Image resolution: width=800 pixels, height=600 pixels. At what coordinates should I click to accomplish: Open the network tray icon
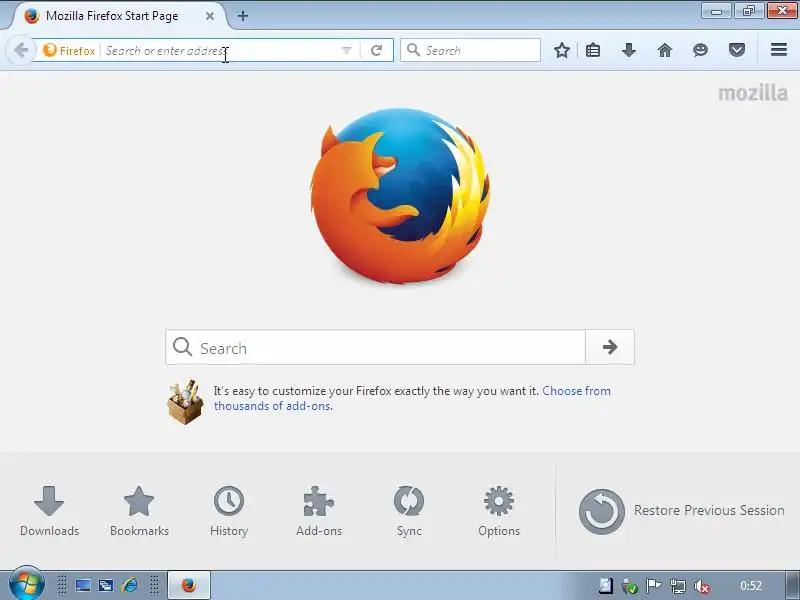tap(678, 586)
